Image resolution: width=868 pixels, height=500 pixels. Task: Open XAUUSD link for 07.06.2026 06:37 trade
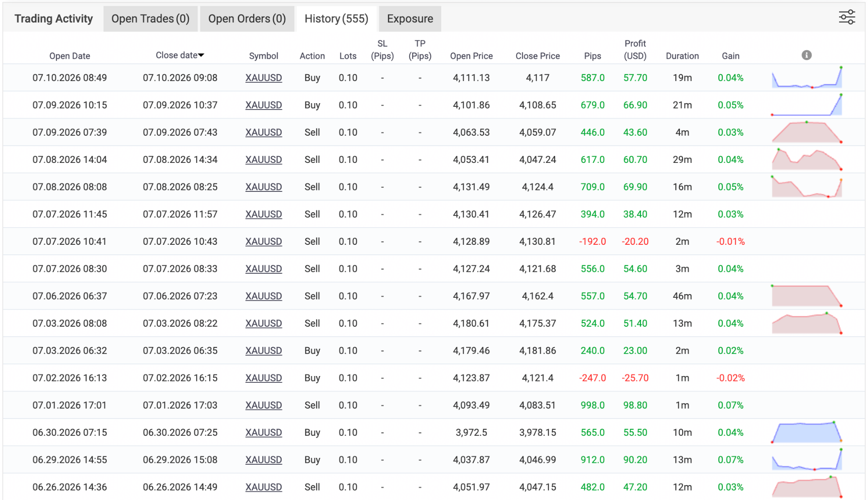pos(264,296)
